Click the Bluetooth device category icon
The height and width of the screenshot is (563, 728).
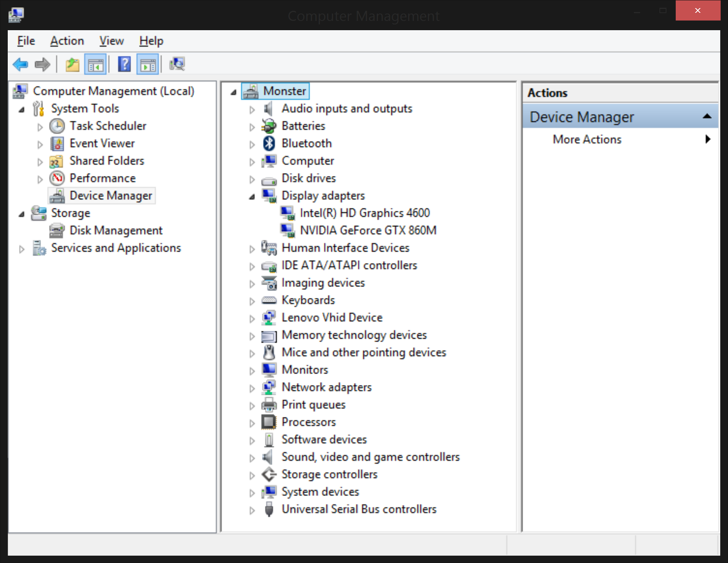point(269,144)
